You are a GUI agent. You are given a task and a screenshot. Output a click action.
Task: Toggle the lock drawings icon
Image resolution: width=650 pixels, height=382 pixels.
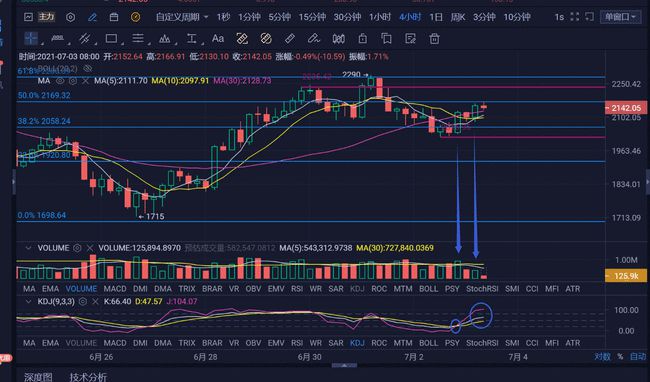point(363,39)
